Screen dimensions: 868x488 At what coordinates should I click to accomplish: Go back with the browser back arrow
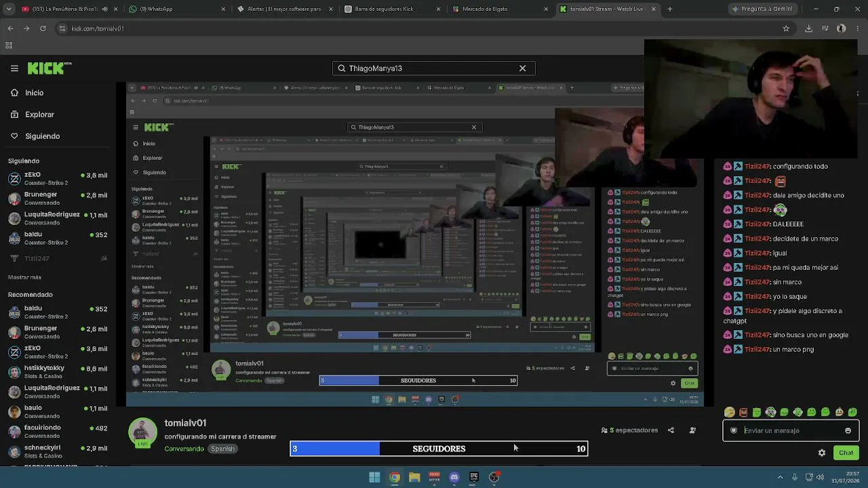pos(10,28)
